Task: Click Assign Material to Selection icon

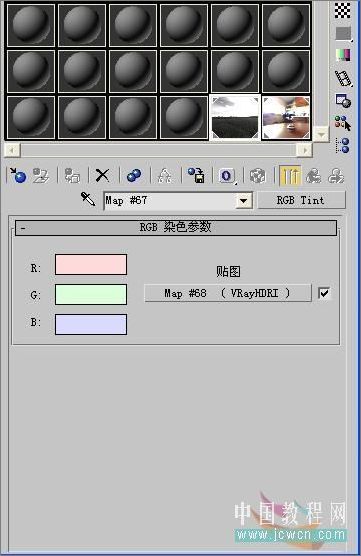Action: pyautogui.click(x=72, y=175)
